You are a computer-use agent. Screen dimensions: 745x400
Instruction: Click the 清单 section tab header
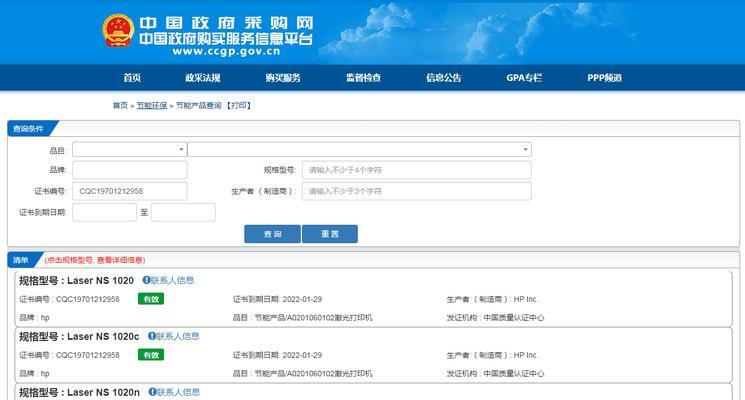point(21,260)
